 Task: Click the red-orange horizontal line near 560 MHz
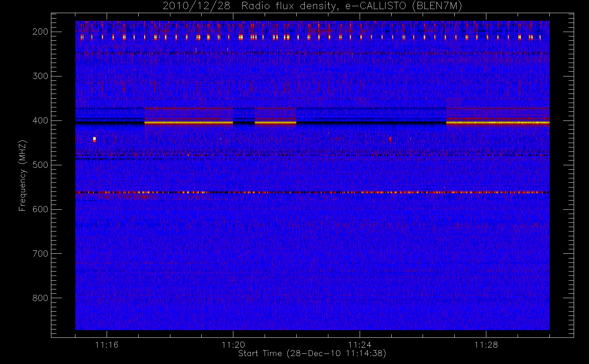(x=312, y=192)
